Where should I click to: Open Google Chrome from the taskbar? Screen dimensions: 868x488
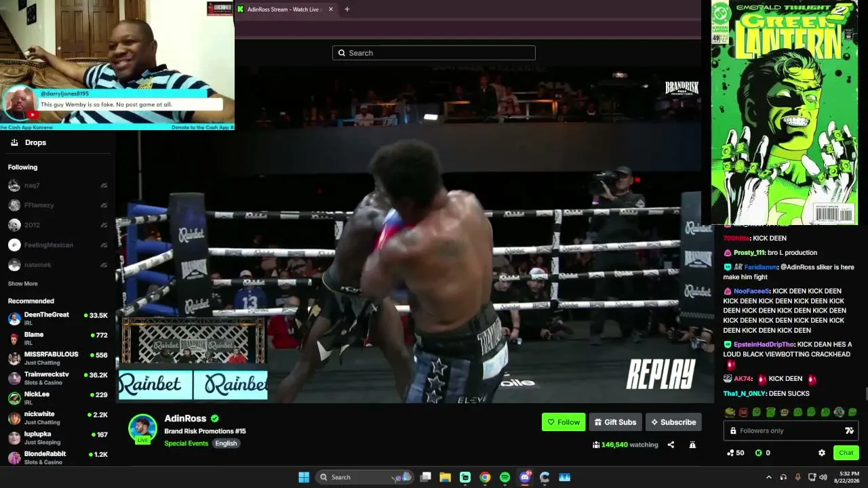coord(485,477)
